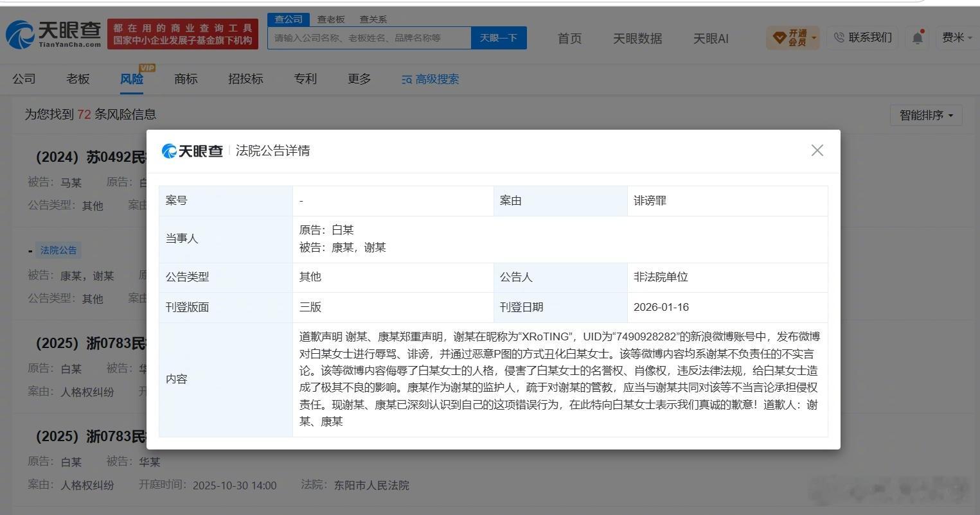Image resolution: width=980 pixels, height=515 pixels.
Task: Click the 法院公告 tag label
Action: point(58,250)
